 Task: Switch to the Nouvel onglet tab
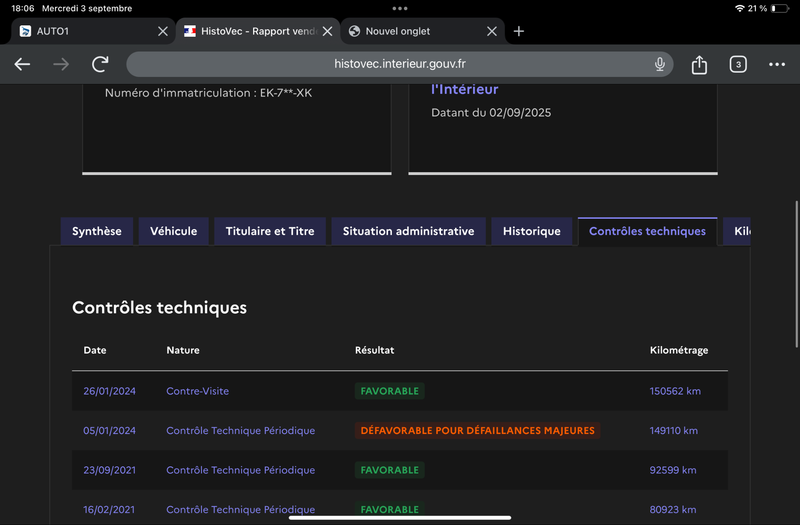coord(422,31)
